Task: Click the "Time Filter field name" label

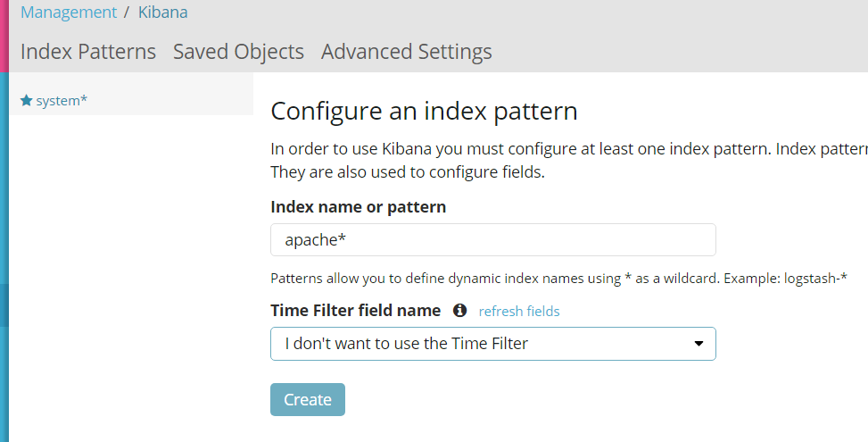Action: 355,311
